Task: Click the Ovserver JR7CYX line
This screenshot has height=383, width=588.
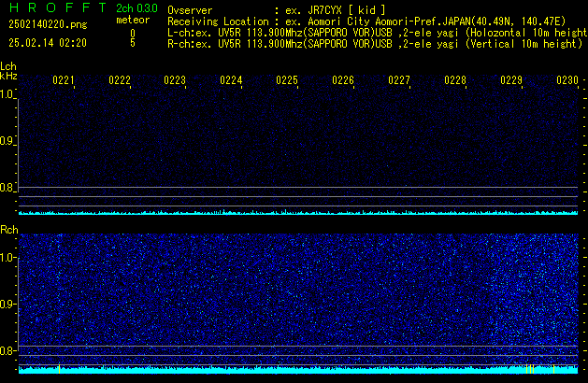Action: pos(277,10)
